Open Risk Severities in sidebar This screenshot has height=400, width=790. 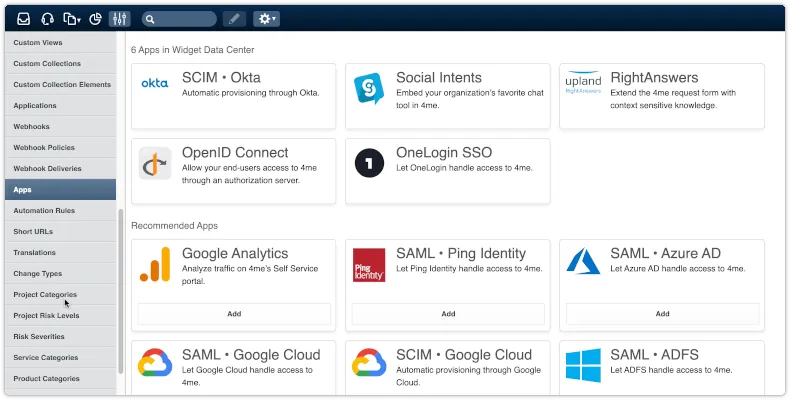tap(60, 337)
